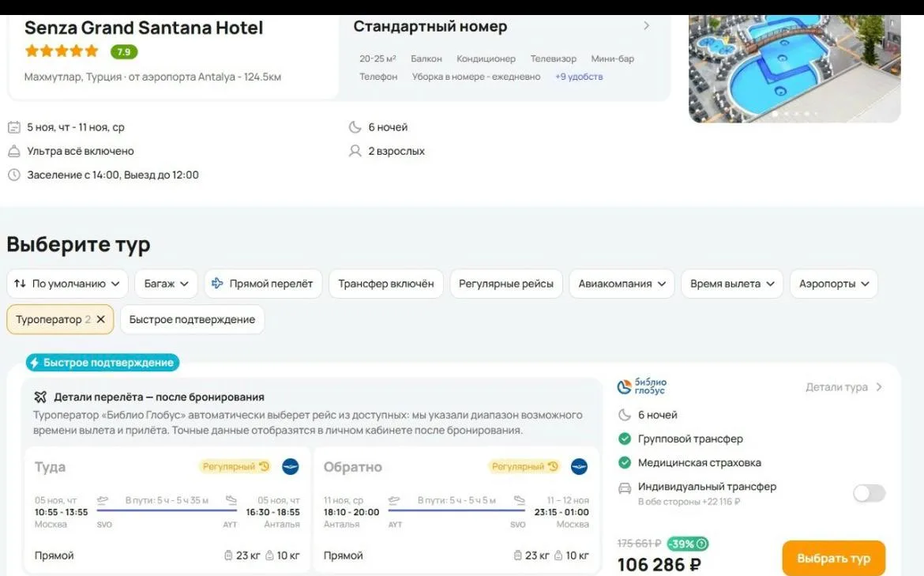Open the По умолчанию sorting dropdown
Viewport: 924px width, 576px height.
click(x=67, y=284)
